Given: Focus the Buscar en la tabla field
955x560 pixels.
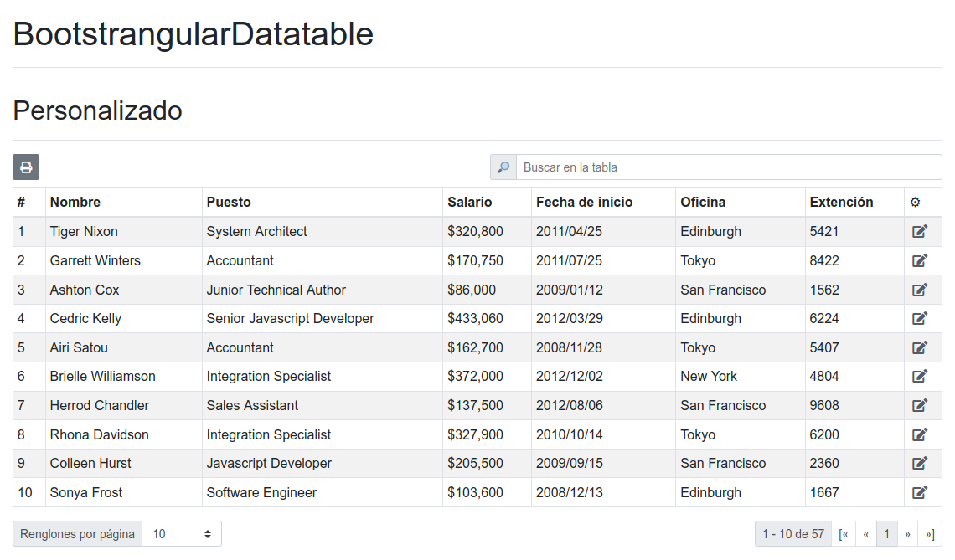Looking at the screenshot, I should pos(729,167).
